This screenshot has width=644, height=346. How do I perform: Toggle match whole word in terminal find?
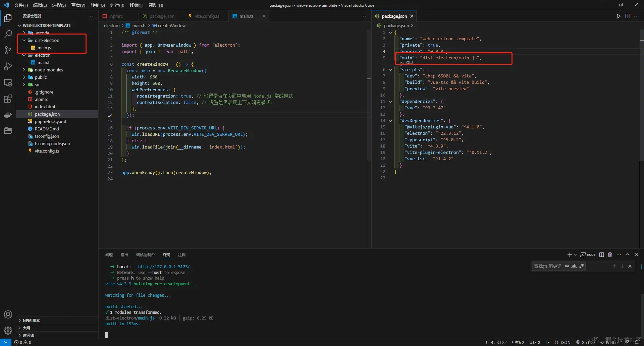574,266
